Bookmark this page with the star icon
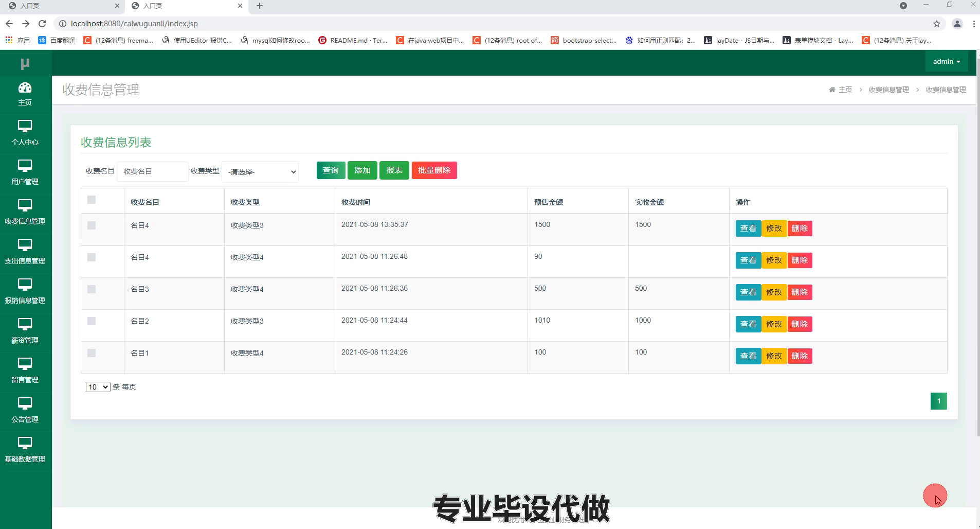 coord(937,24)
